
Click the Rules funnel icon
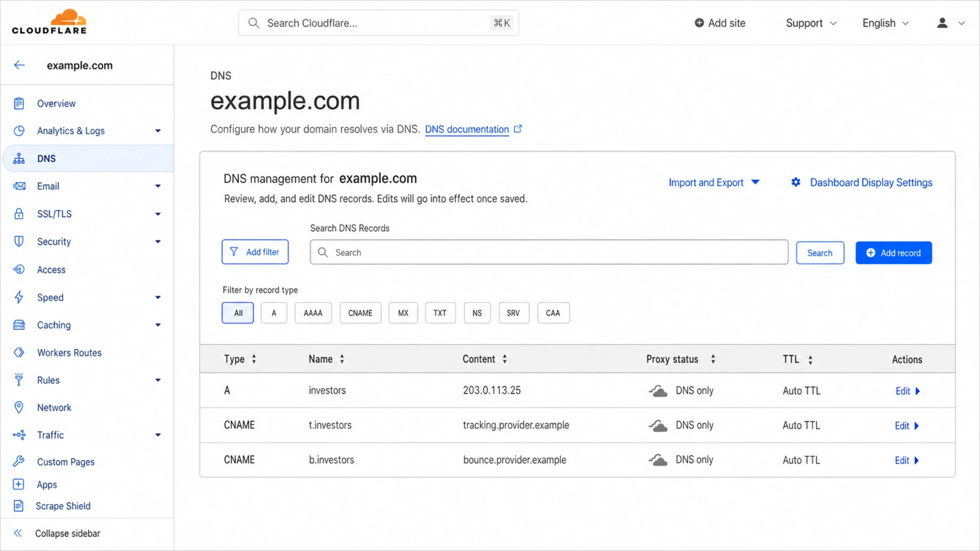[19, 380]
